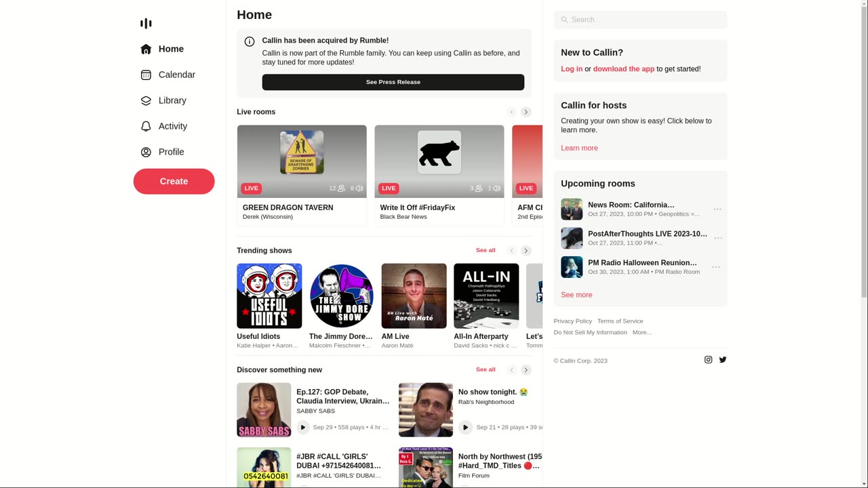Open Callin's Twitter icon
868x488 pixels.
[723, 360]
